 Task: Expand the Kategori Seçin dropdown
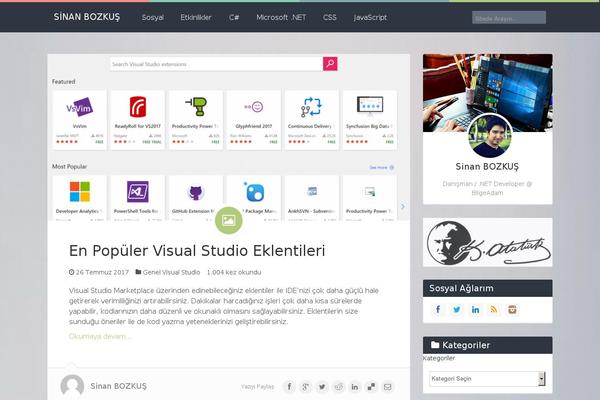[x=487, y=379]
